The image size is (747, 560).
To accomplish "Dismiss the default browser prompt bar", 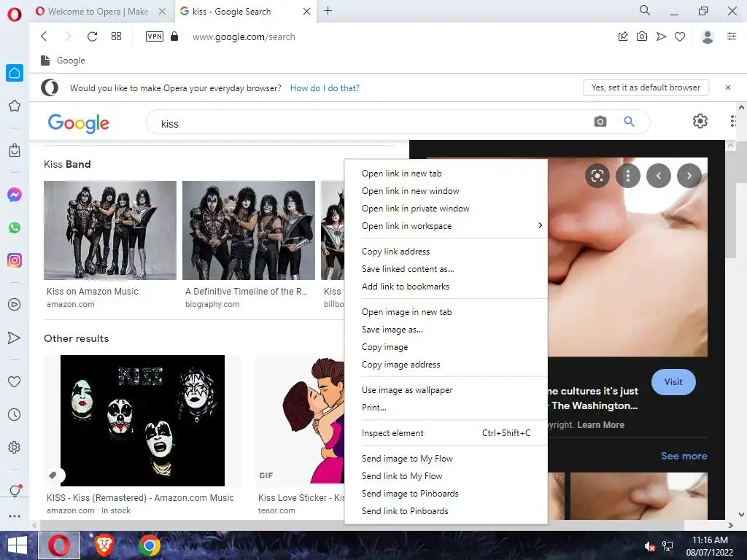I will coord(728,87).
